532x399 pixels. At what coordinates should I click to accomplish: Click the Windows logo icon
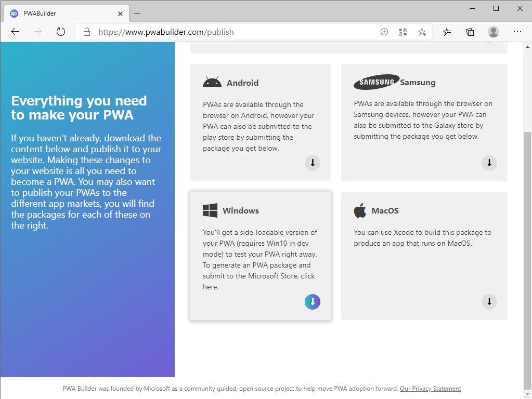[210, 210]
